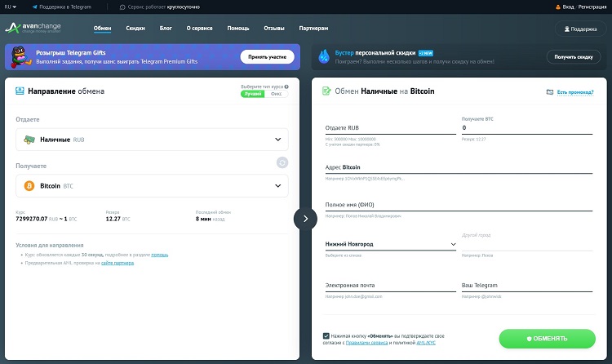Click the round arrow between the panels
Viewport: 612px width, 364px height.
(304, 218)
